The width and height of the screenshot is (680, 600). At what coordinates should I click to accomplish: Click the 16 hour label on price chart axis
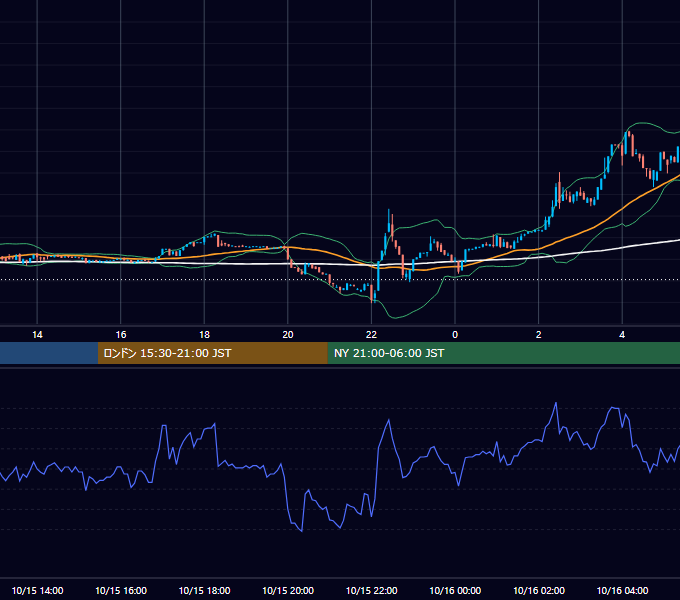(x=121, y=335)
